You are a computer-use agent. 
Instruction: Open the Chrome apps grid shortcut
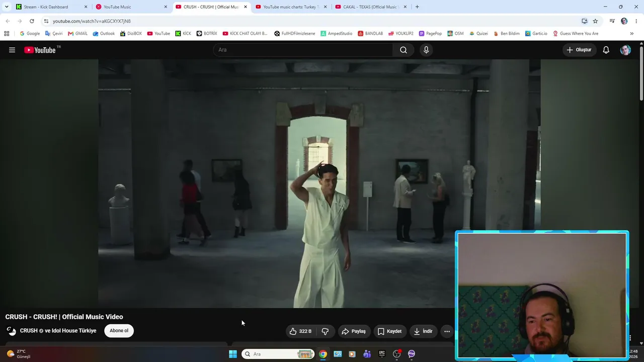[x=7, y=34]
